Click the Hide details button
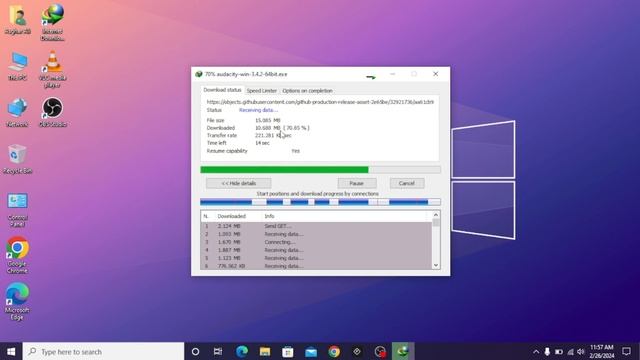The height and width of the screenshot is (360, 640). pos(238,183)
